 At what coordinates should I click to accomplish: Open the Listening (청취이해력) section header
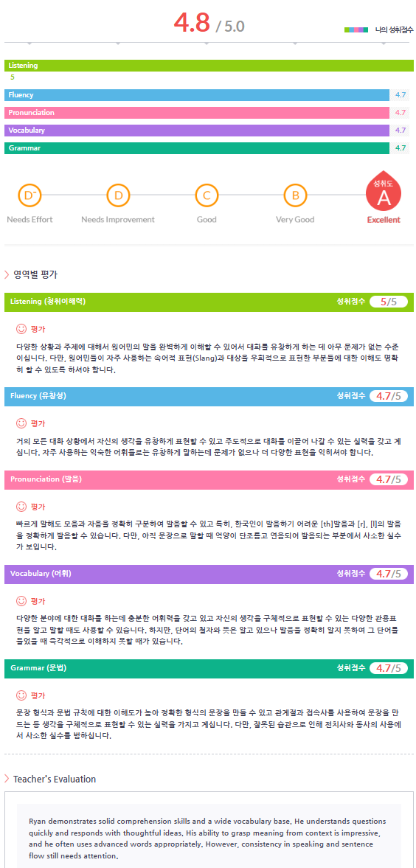[209, 302]
